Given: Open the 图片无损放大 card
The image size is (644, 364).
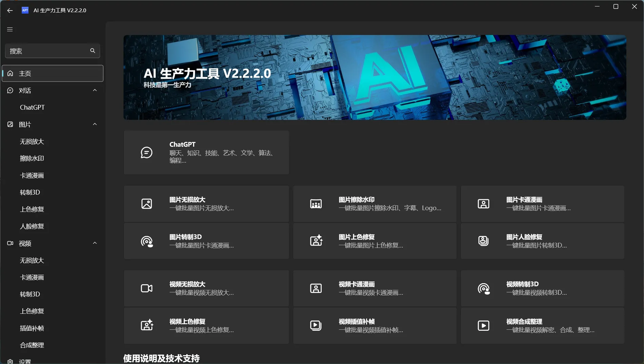Looking at the screenshot, I should [206, 204].
